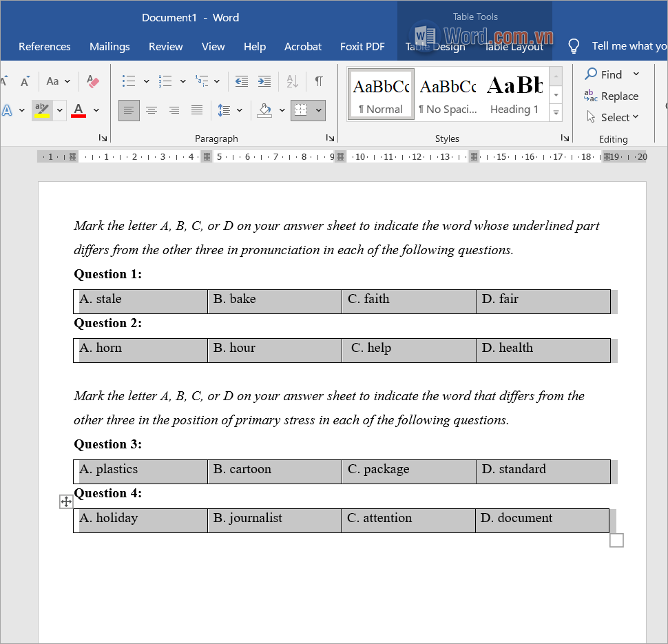Image resolution: width=668 pixels, height=644 pixels.
Task: Click the table resize handle
Action: tap(616, 540)
